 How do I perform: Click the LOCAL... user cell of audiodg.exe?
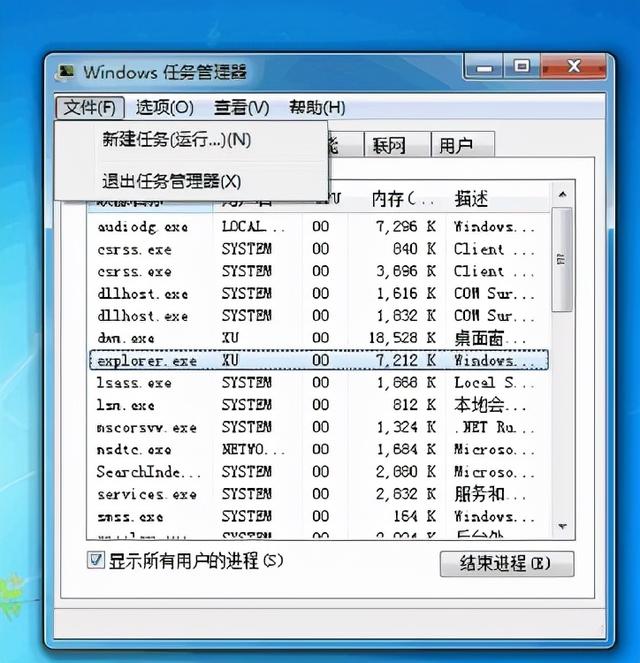(253, 227)
